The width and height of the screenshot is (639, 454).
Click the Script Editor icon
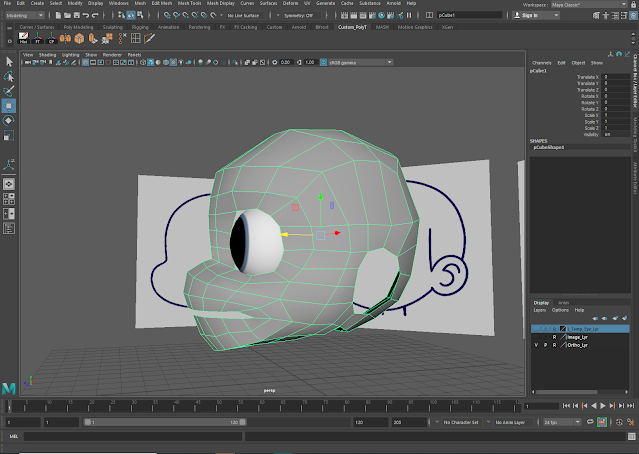pyautogui.click(x=632, y=436)
